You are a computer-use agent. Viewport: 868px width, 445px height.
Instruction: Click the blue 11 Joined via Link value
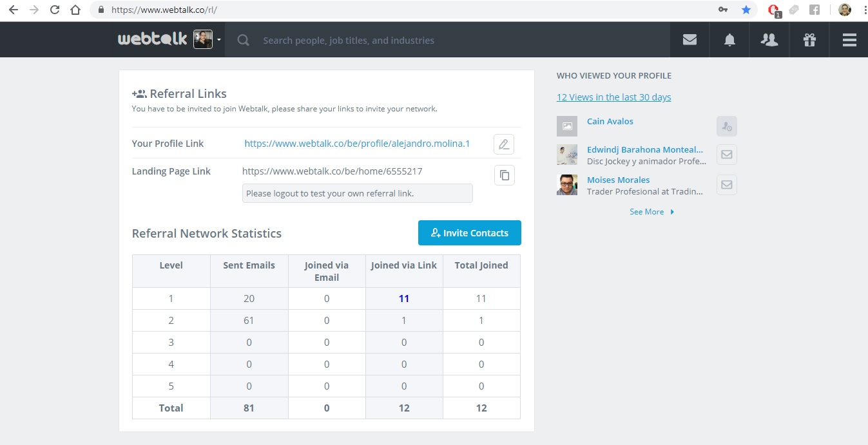(404, 299)
